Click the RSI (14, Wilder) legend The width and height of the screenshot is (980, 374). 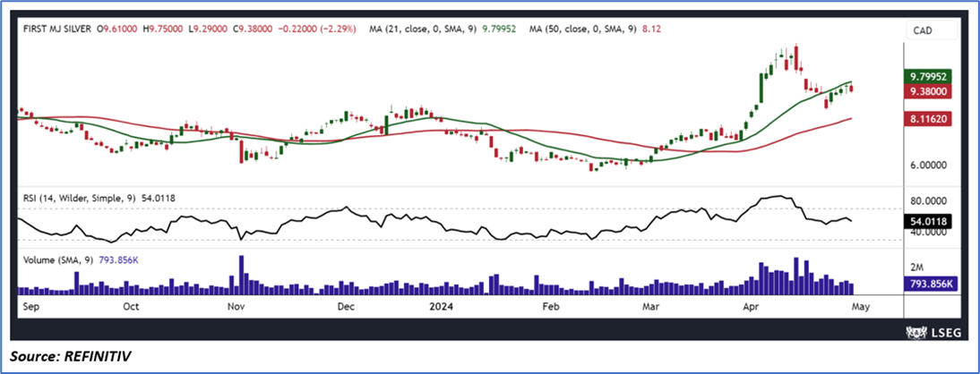(x=99, y=198)
